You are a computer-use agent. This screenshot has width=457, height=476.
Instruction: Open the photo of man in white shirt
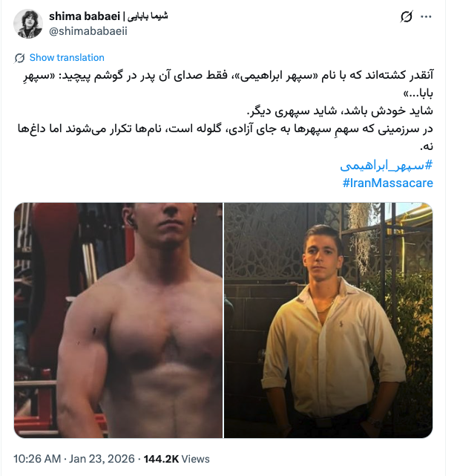328,320
